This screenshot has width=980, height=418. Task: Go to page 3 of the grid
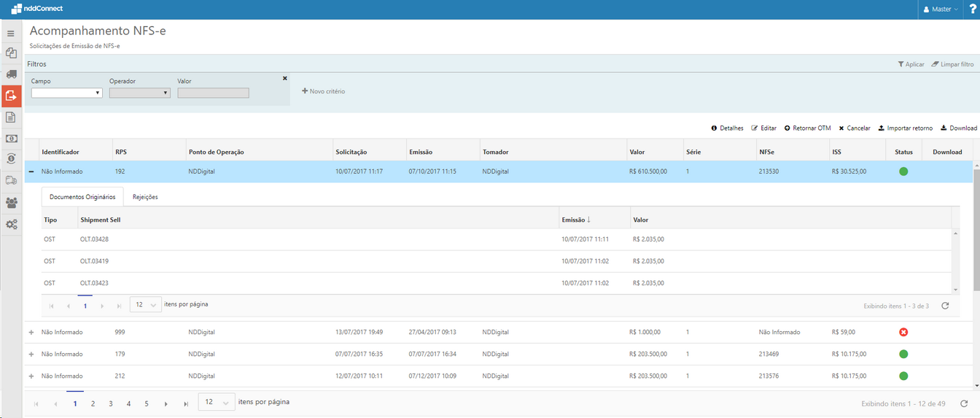click(111, 403)
